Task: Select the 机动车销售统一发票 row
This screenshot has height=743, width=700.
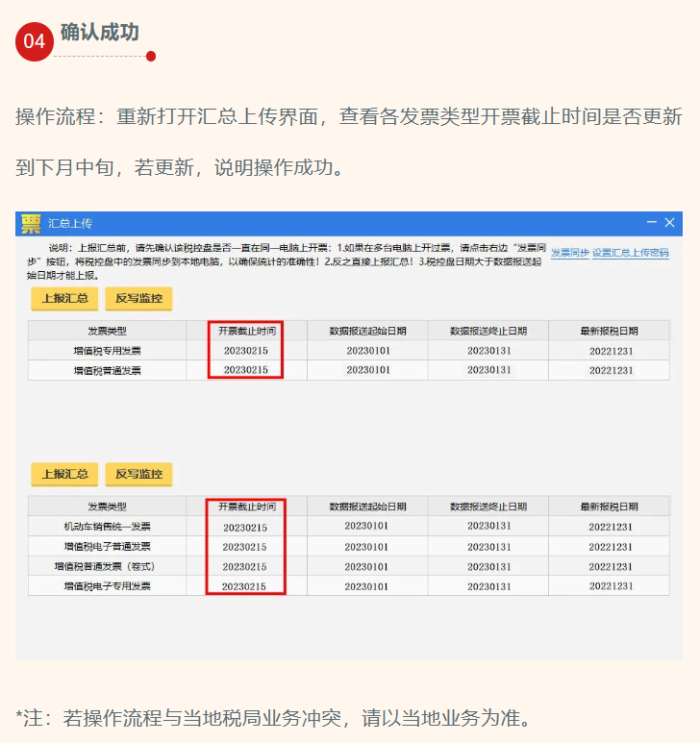Action: pyautogui.click(x=107, y=527)
